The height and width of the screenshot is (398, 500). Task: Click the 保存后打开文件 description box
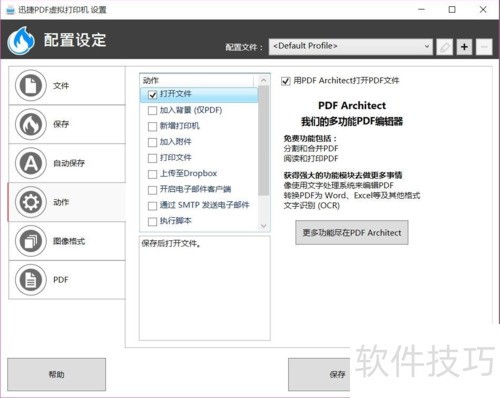click(205, 288)
